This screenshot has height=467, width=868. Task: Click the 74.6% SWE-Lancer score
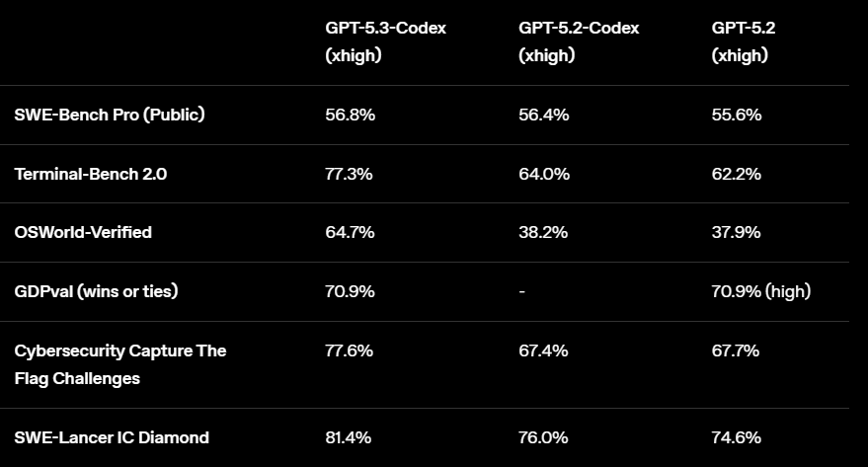click(736, 437)
